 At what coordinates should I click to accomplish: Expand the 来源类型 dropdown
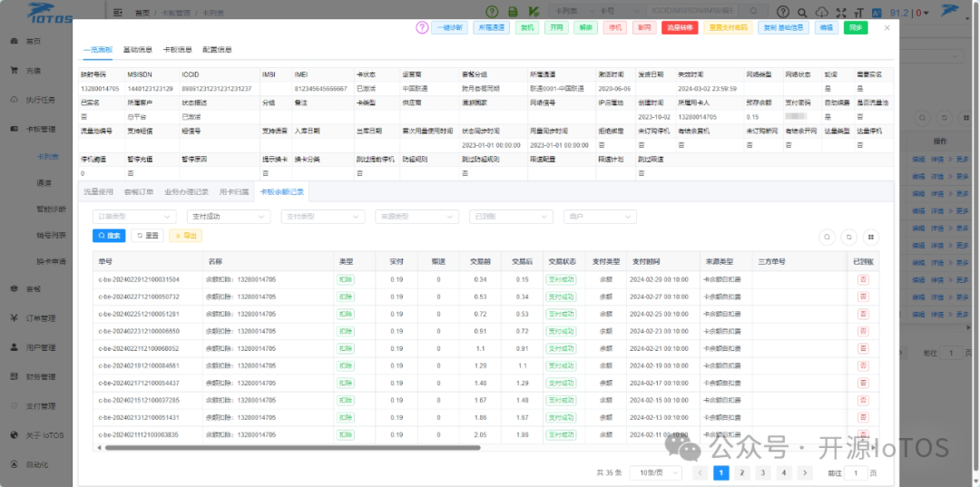(x=416, y=216)
